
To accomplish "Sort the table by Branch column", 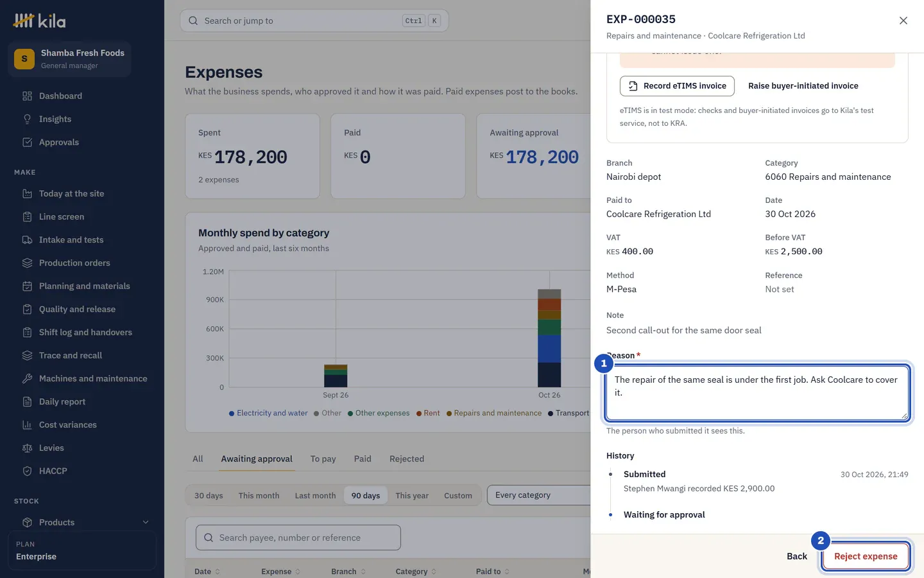I will tap(348, 572).
